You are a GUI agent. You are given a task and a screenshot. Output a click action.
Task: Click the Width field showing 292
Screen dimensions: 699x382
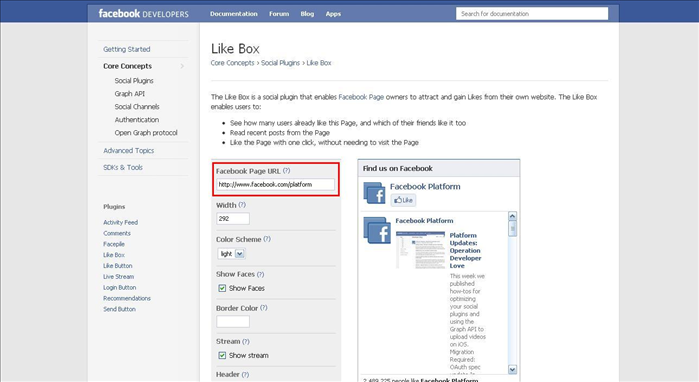click(233, 218)
